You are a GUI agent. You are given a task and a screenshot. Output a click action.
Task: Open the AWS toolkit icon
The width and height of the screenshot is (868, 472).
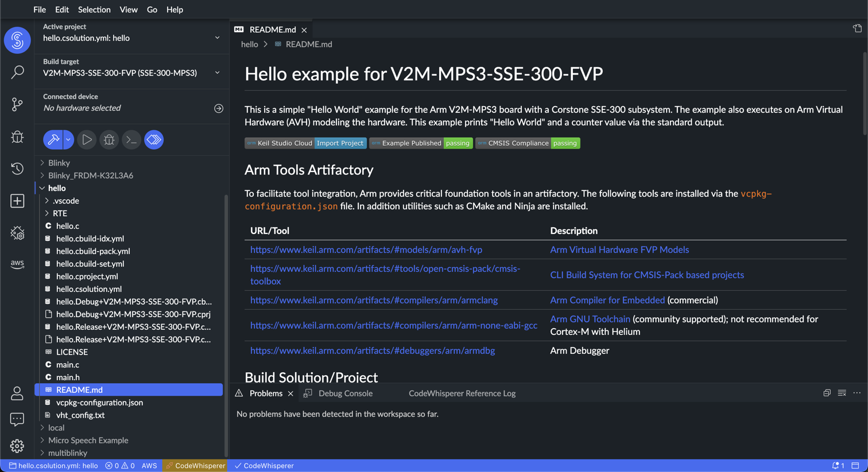tap(17, 264)
